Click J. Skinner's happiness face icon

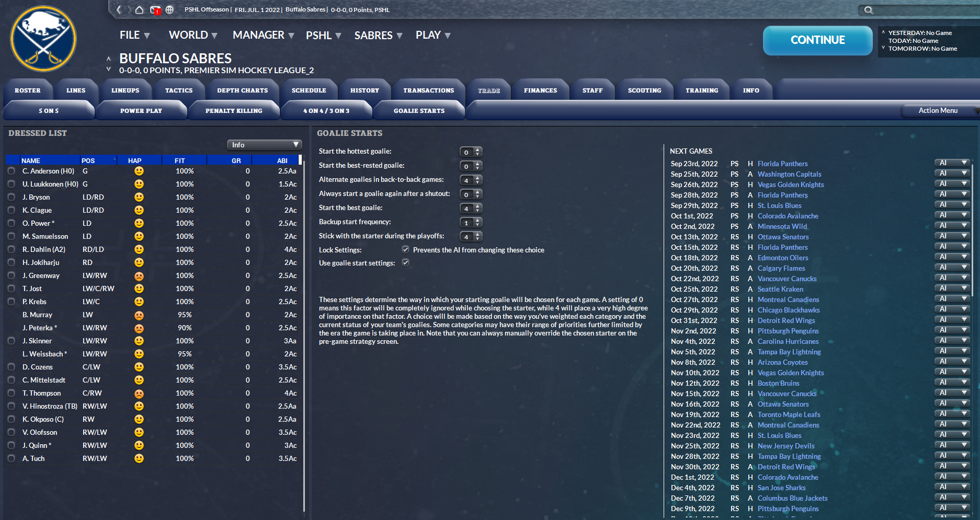[139, 341]
